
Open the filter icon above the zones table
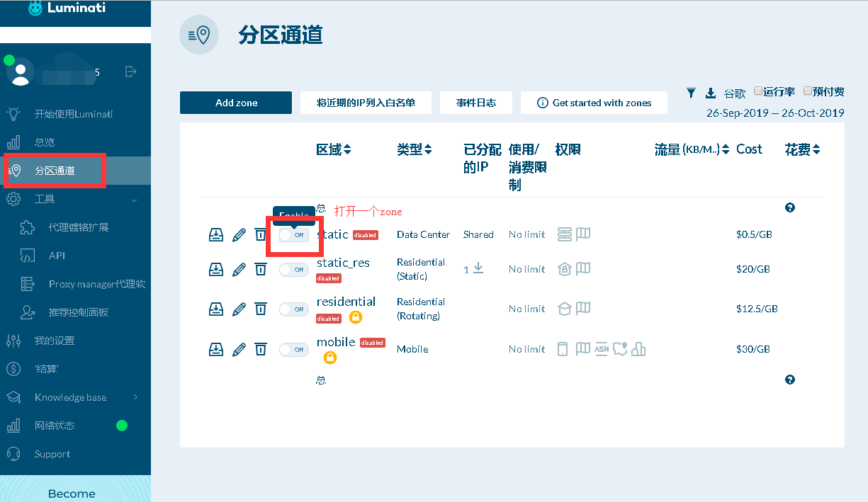point(692,93)
